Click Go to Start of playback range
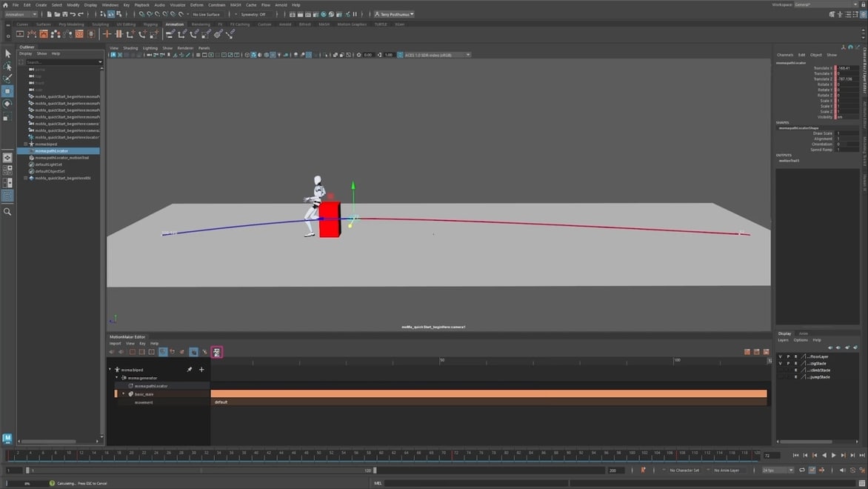The width and height of the screenshot is (868, 489). [796, 455]
